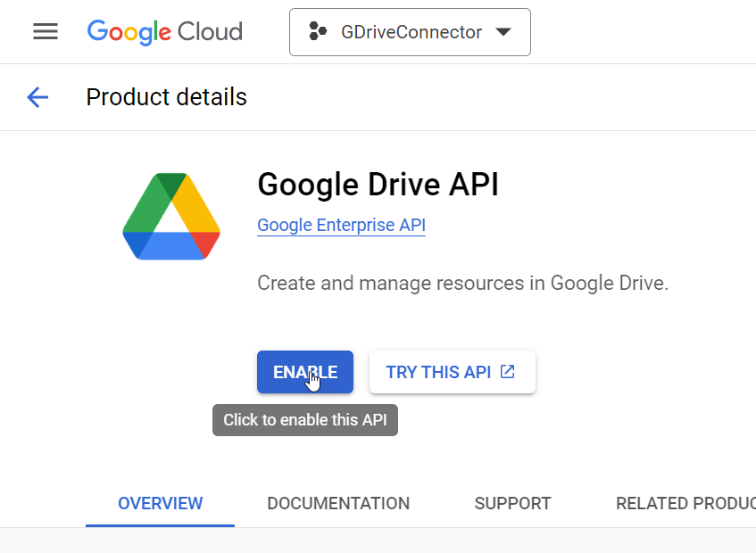Switch to the Support tab
This screenshot has height=553, width=756.
pos(512,503)
